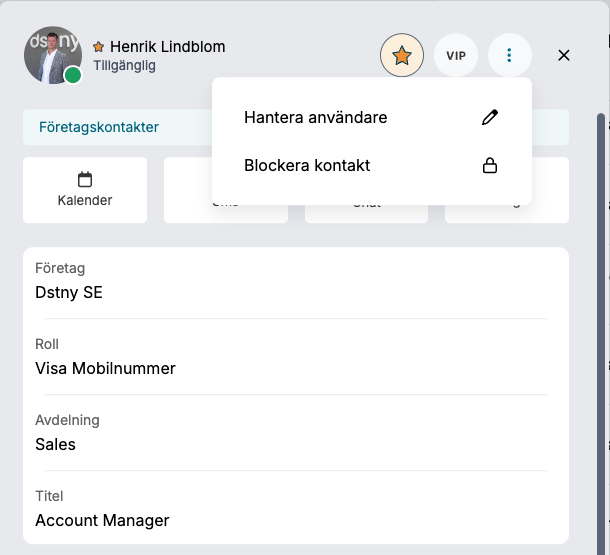Toggle the orange favorite star button
The height and width of the screenshot is (555, 610).
pyautogui.click(x=401, y=55)
